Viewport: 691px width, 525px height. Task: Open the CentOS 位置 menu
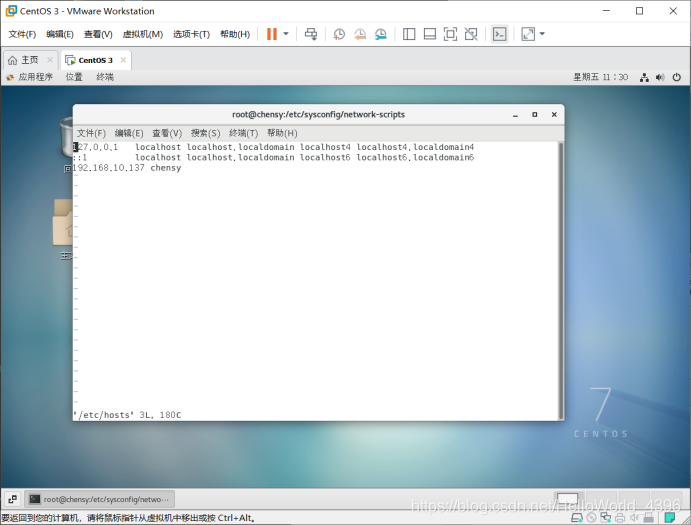74,77
